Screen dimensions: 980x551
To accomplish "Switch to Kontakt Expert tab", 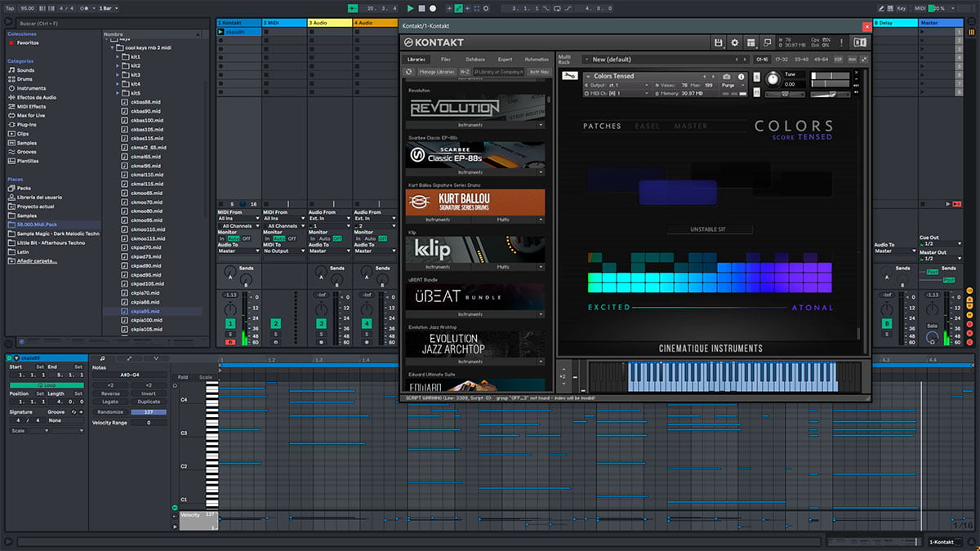I will (506, 60).
